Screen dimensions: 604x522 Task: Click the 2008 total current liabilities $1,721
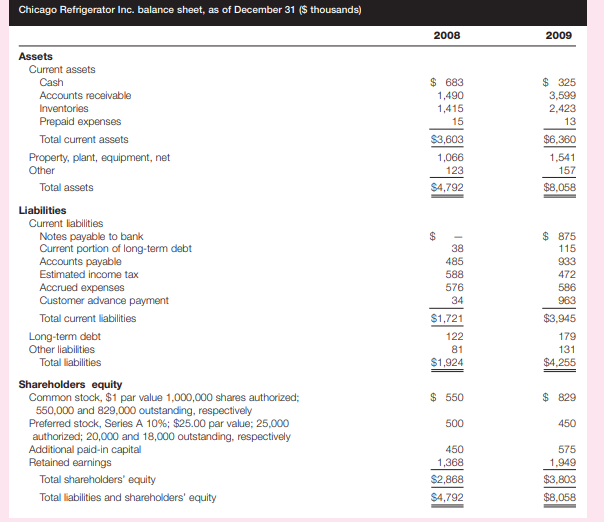pyautogui.click(x=447, y=319)
